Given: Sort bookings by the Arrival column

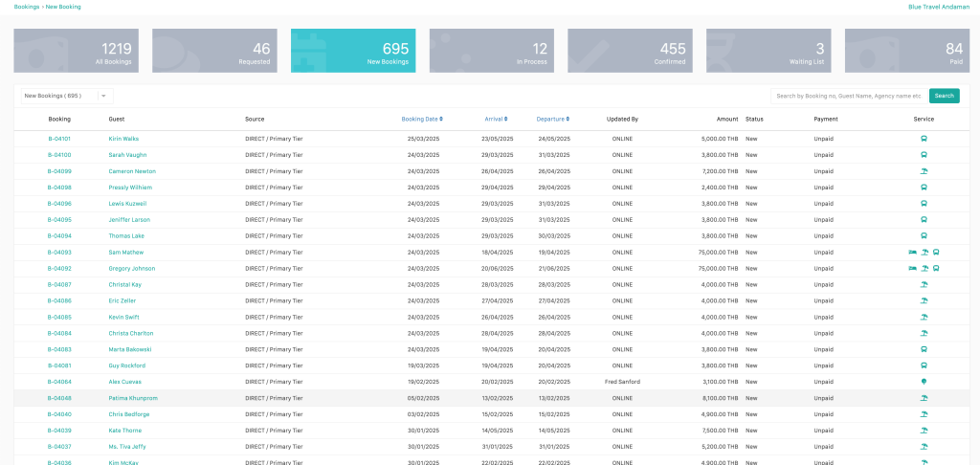Looking at the screenshot, I should (496, 120).
